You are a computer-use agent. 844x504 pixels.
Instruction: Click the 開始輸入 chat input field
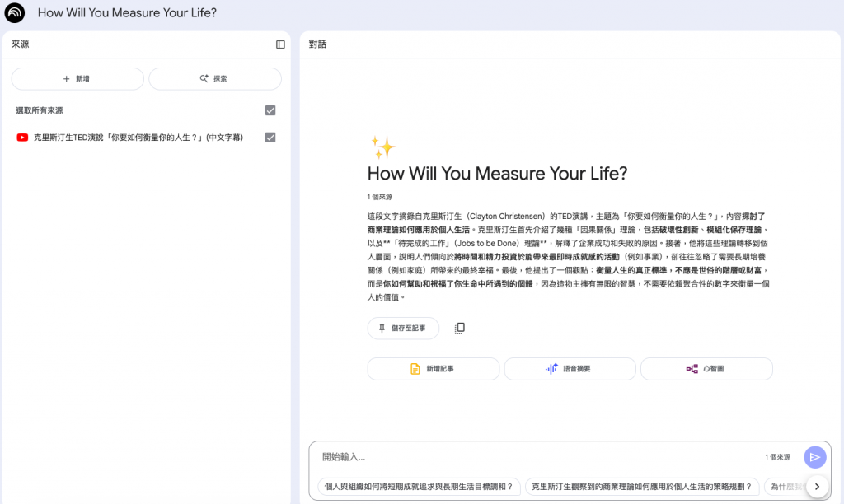click(538, 457)
